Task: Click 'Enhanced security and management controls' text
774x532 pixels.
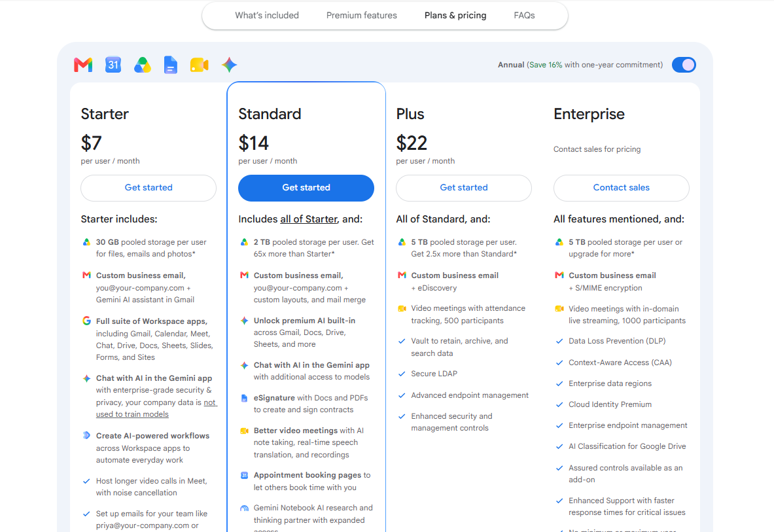Action: [x=451, y=422]
